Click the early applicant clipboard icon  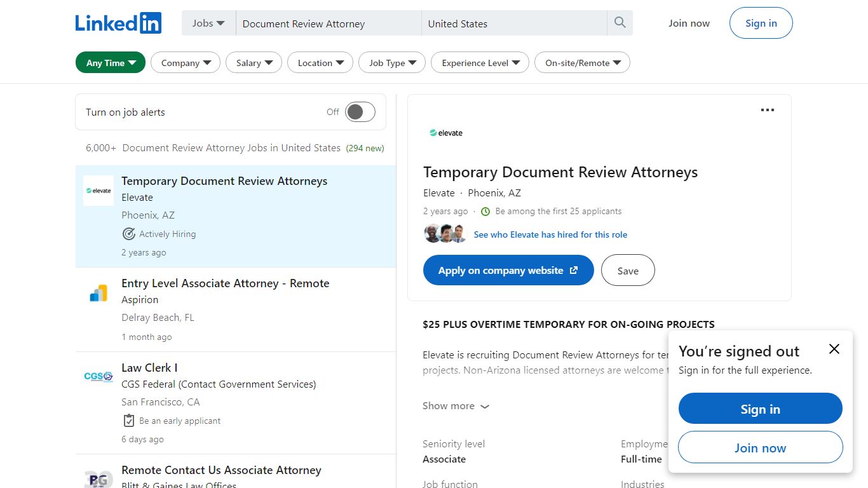pos(129,421)
